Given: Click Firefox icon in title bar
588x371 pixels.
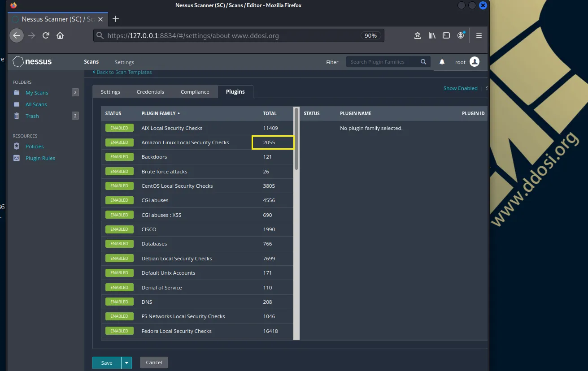Looking at the screenshot, I should coord(13,5).
